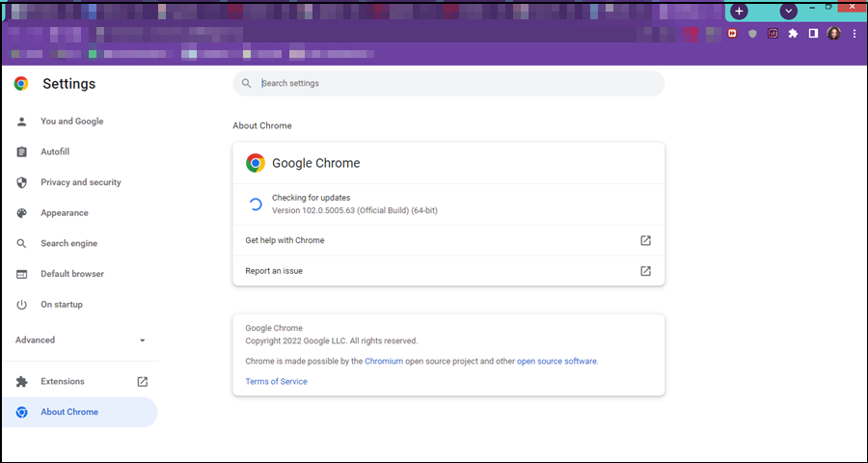Click the Extensions puzzle icon in sidebar

pos(21,382)
